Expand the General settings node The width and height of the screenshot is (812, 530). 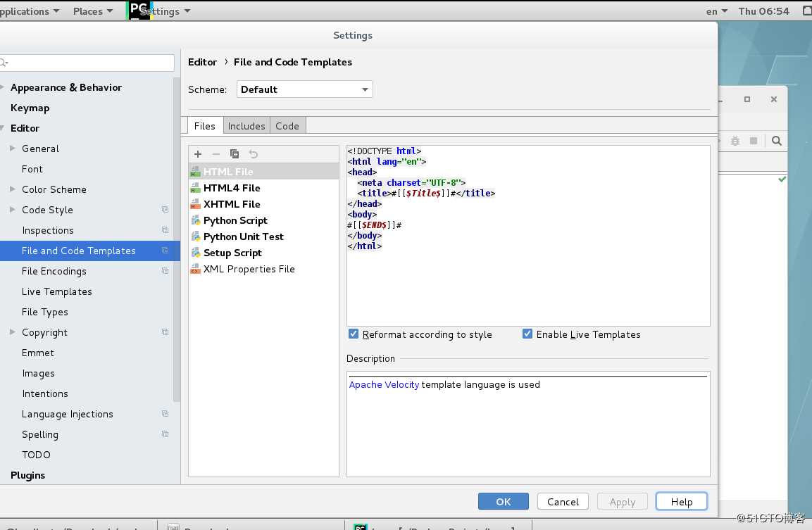click(x=13, y=148)
